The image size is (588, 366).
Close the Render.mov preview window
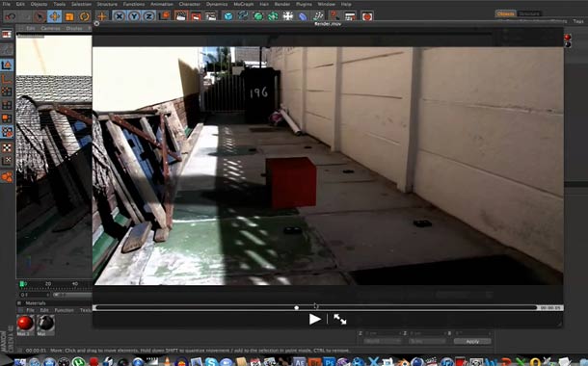(96, 24)
